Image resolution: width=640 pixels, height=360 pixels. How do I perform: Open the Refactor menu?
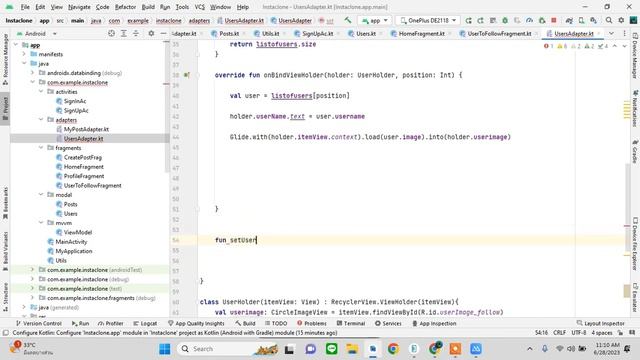click(125, 7)
